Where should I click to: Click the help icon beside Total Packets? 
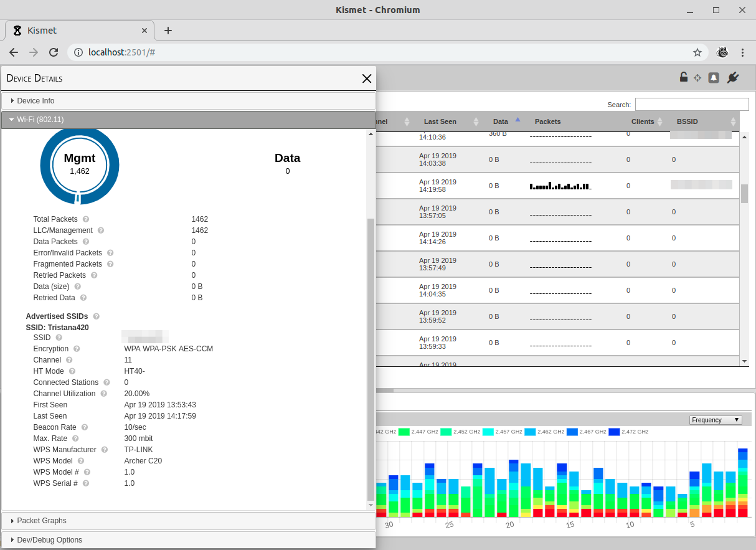(86, 219)
